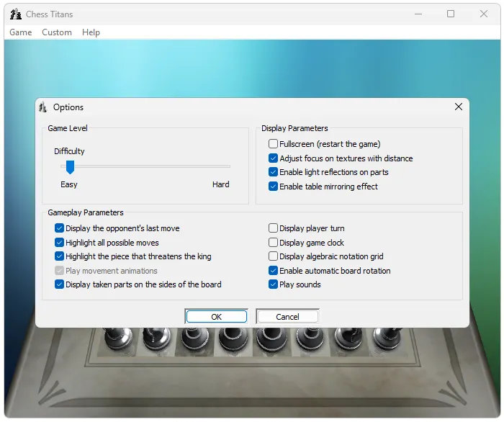
Task: Click the "Difficulty" label
Action: pos(69,151)
